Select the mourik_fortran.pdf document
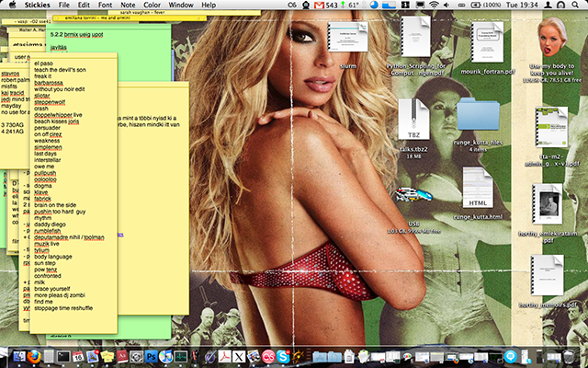Viewport: 588px width, 368px height. pos(487,42)
